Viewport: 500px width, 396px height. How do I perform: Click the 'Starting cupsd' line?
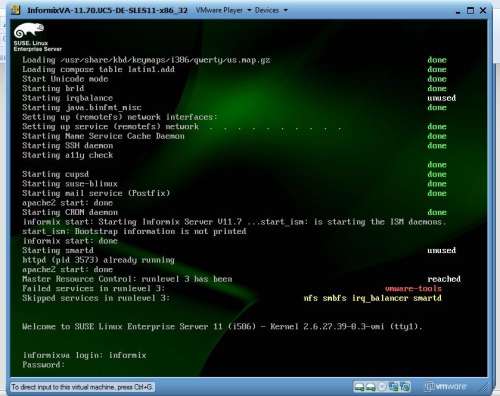[55, 174]
